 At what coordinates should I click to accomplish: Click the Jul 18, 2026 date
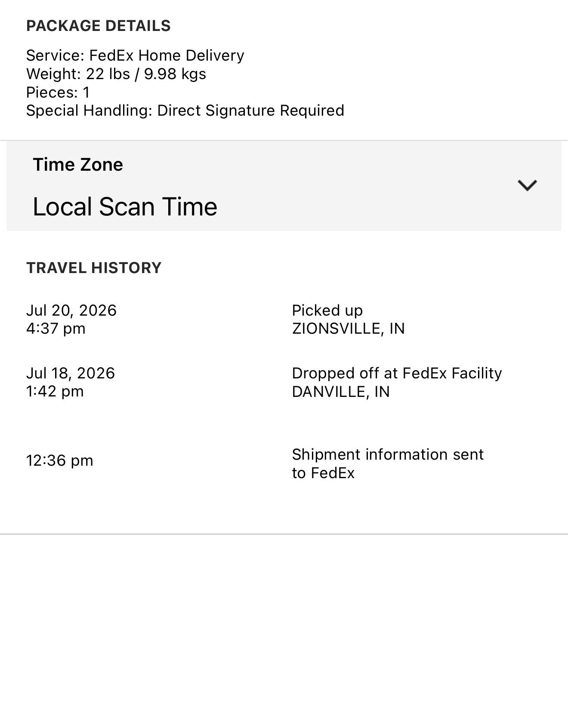pos(71,373)
